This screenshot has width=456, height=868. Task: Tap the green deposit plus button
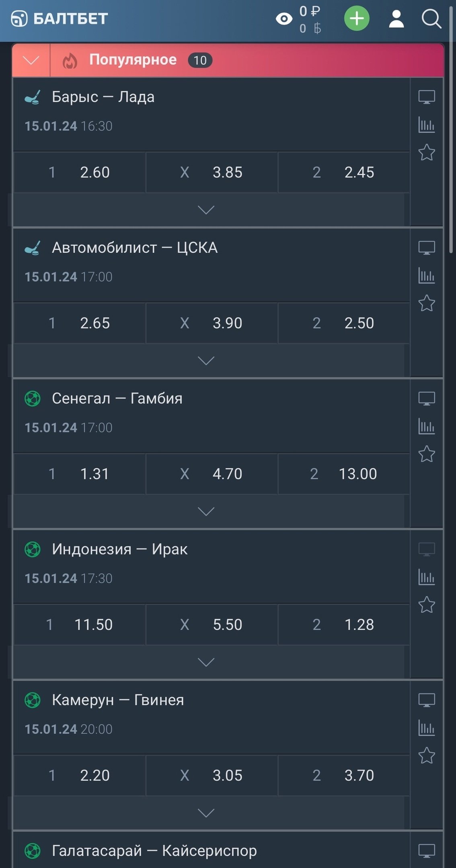[357, 18]
